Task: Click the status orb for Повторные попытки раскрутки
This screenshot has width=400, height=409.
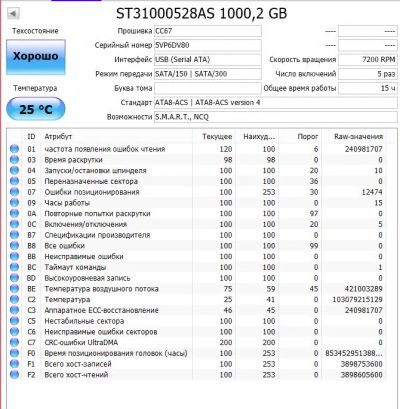Action: (x=14, y=213)
